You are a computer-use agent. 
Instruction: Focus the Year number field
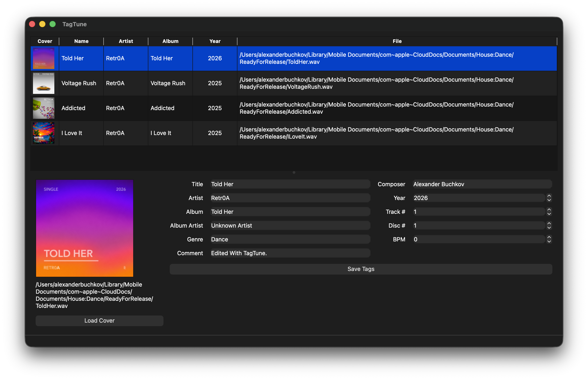point(479,198)
